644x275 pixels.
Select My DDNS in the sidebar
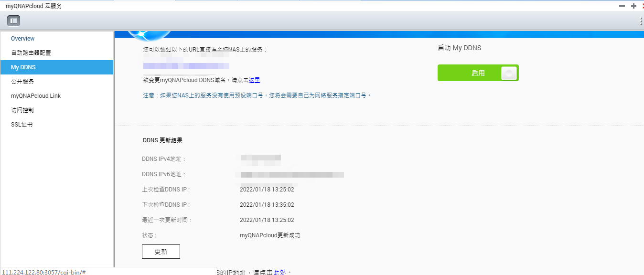click(x=56, y=67)
